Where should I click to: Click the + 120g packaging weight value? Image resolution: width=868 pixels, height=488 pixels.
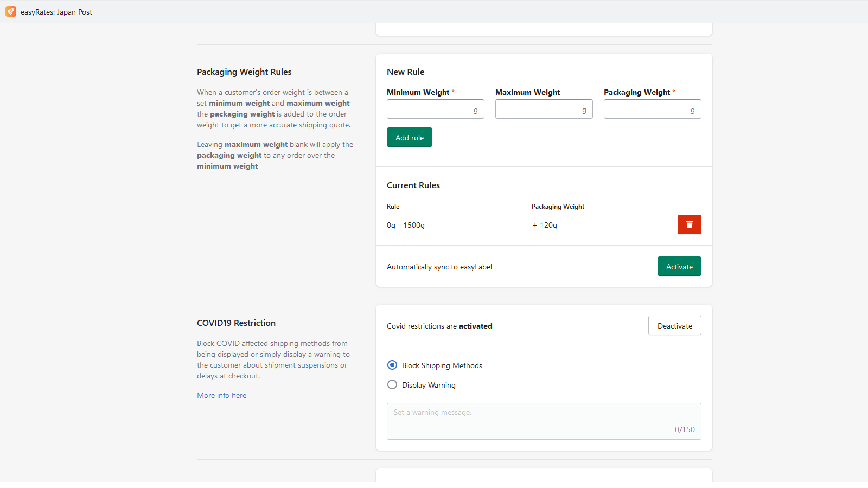(x=545, y=225)
